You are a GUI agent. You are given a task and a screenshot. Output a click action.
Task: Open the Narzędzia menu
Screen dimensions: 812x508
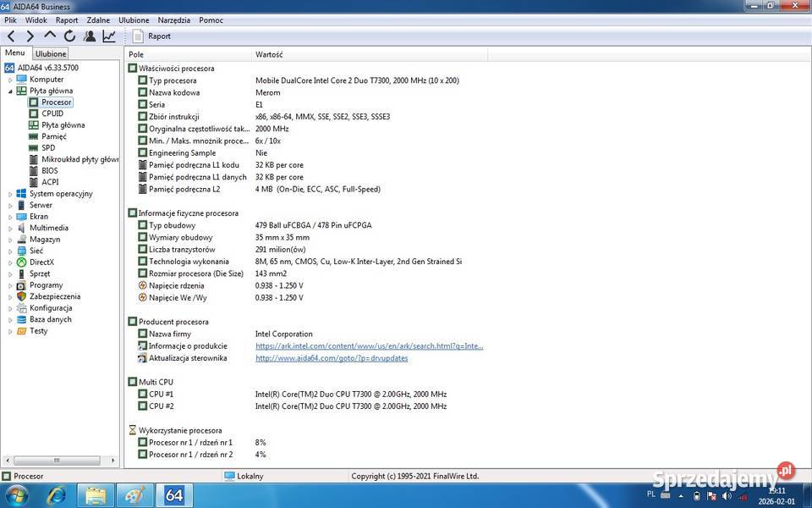pos(173,19)
